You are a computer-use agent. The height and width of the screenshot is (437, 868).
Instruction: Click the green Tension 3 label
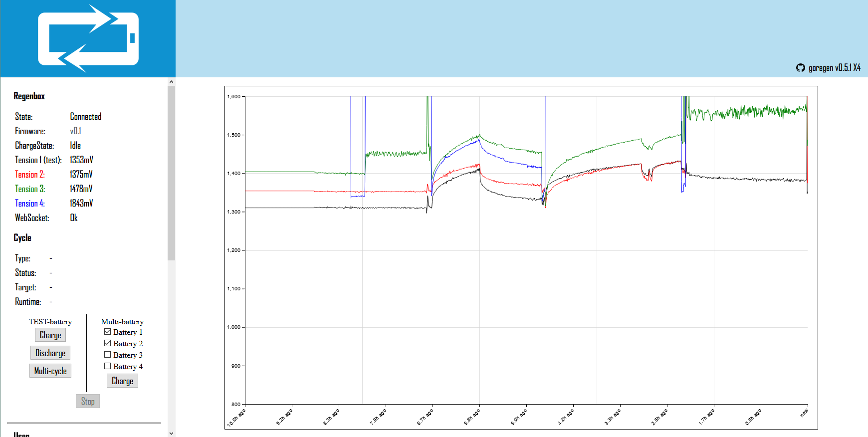pos(30,189)
